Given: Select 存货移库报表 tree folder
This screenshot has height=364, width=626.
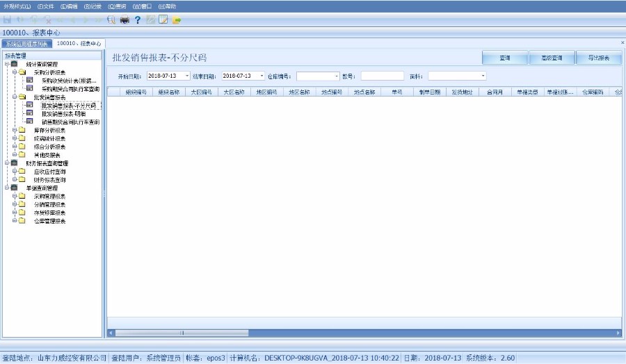Looking at the screenshot, I should pos(49,213).
